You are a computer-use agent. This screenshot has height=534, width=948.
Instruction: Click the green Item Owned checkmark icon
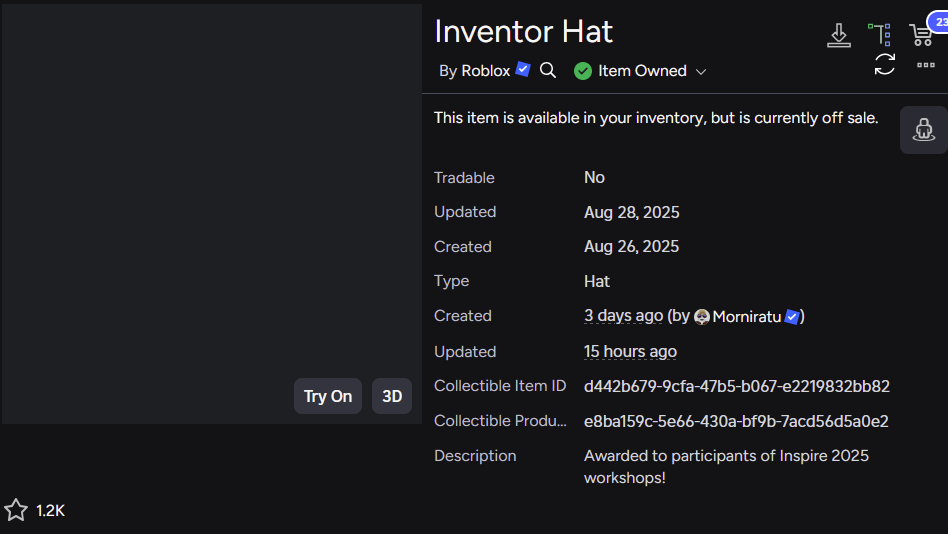point(583,71)
